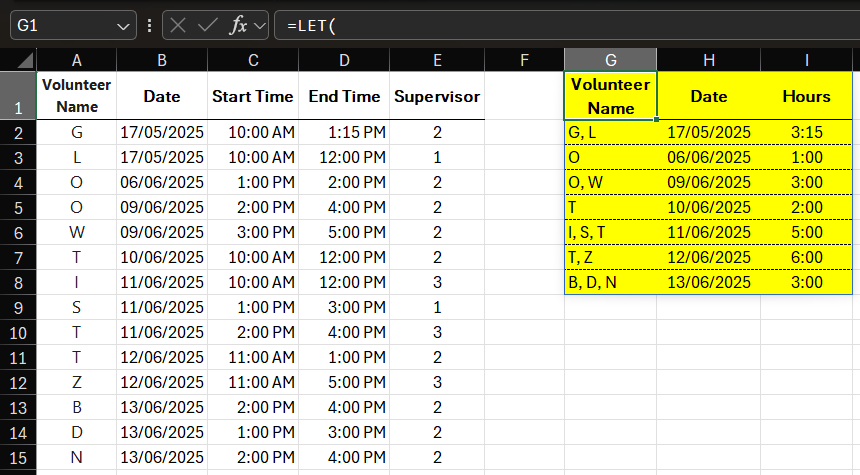Expand the chevron next to fx
The image size is (860, 475).
261,25
